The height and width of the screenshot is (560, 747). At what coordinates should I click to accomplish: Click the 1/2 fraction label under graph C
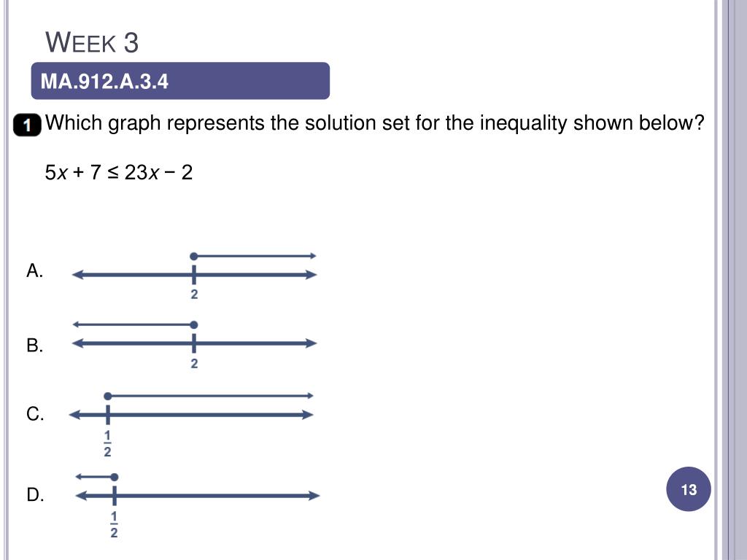coord(107,443)
